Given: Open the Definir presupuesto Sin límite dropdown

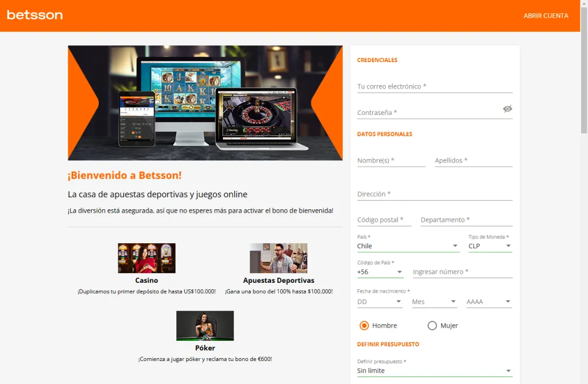Looking at the screenshot, I should pyautogui.click(x=434, y=370).
